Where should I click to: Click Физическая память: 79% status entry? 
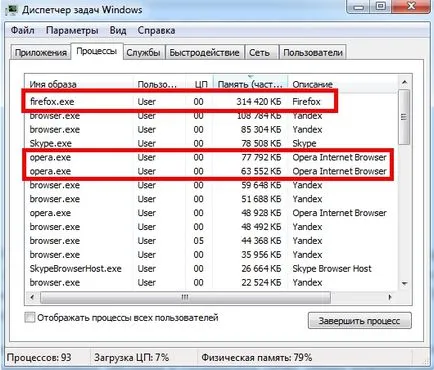[x=257, y=358]
